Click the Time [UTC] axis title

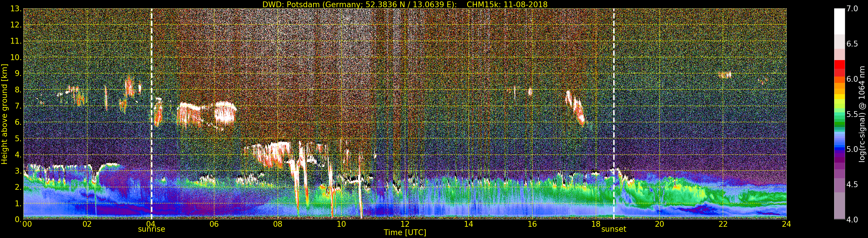click(405, 233)
